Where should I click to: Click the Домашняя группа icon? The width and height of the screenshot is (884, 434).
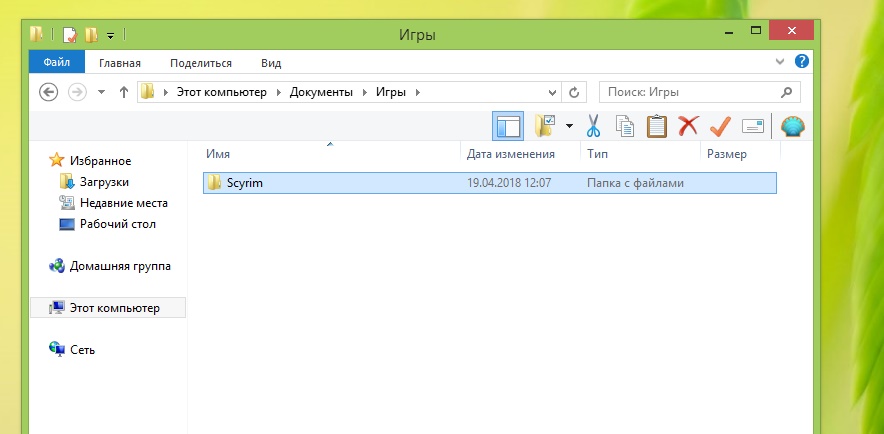(x=56, y=265)
